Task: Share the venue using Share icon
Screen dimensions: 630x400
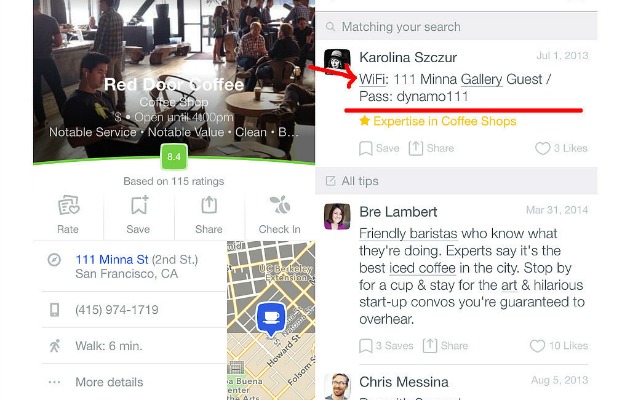Action: 209,205
